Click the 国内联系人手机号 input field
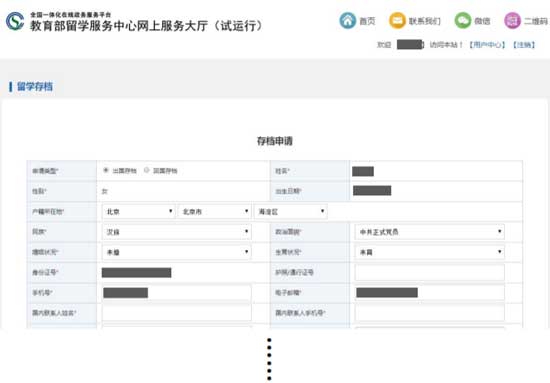Viewport: 550px width, 383px height. click(x=430, y=313)
